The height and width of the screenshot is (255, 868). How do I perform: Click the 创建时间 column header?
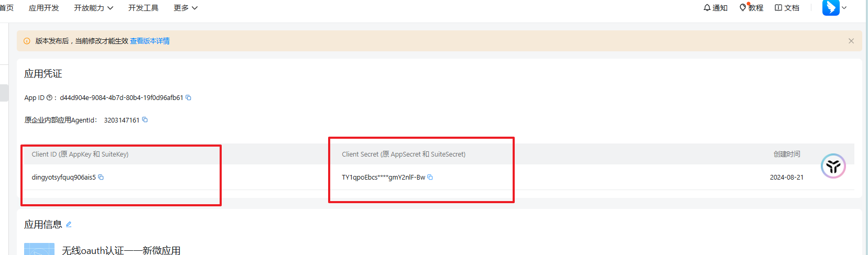pyautogui.click(x=787, y=154)
